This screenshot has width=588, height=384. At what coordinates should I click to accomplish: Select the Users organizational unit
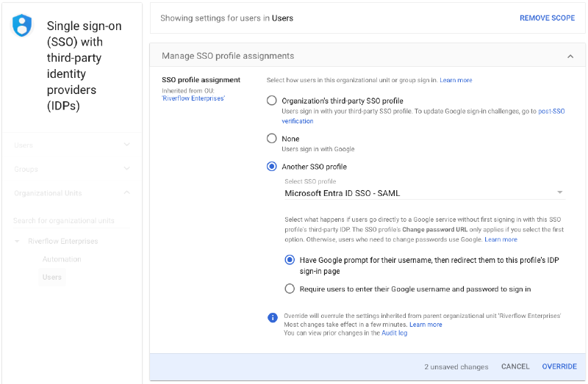51,278
